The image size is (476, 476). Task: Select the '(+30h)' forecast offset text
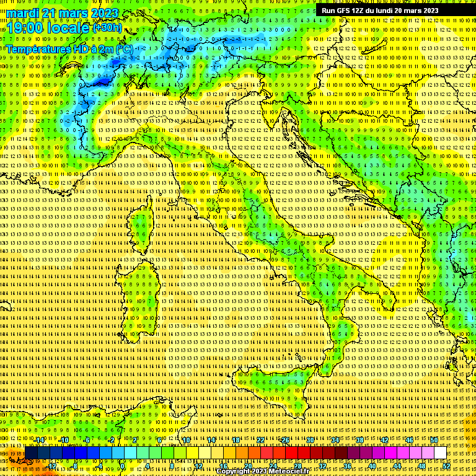107,27
